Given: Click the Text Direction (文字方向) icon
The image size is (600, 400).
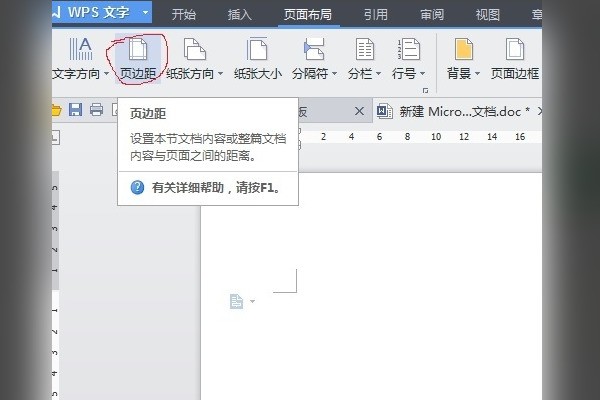Looking at the screenshot, I should point(80,49).
